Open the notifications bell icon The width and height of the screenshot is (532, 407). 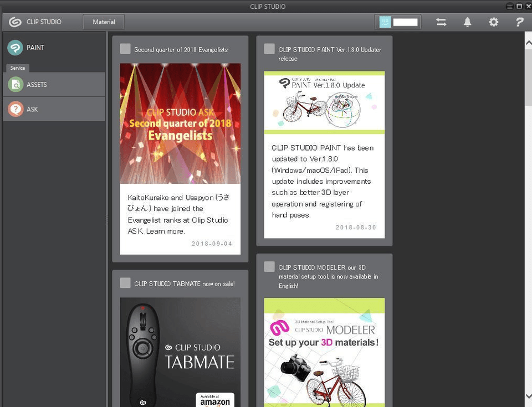coord(468,22)
